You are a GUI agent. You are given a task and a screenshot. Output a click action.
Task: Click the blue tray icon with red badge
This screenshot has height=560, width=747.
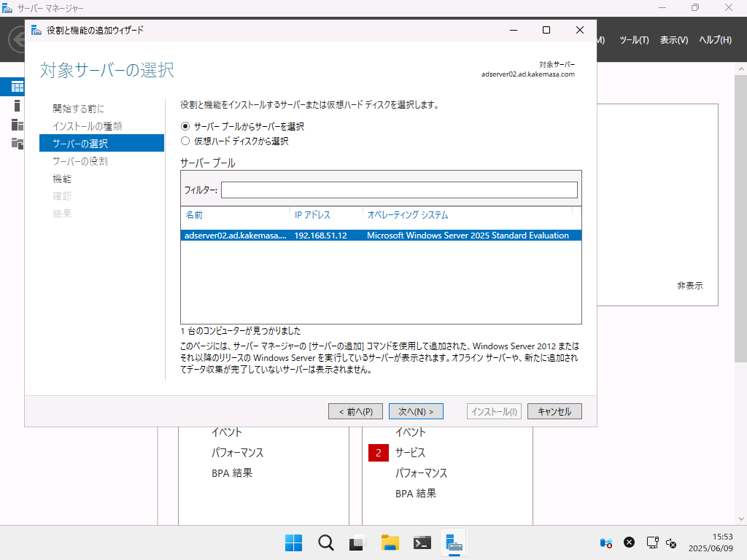coord(606,542)
